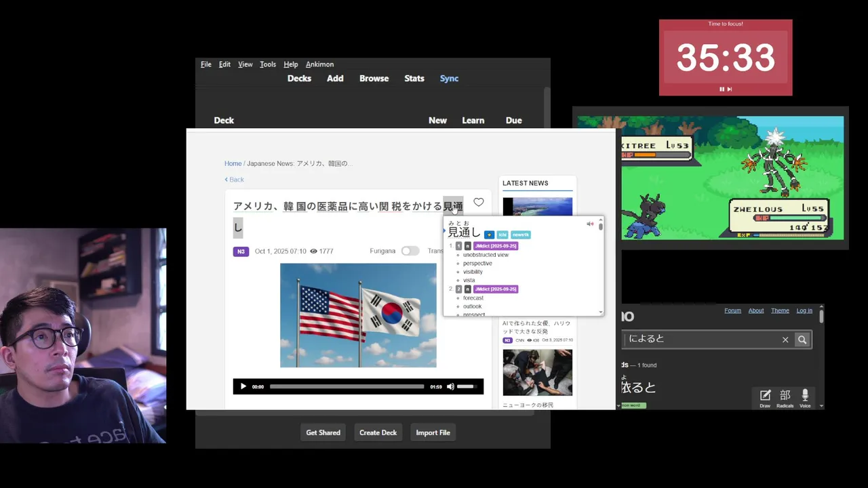Click second JMdict [2025-09-25] tag
This screenshot has height=488, width=868.
point(496,289)
